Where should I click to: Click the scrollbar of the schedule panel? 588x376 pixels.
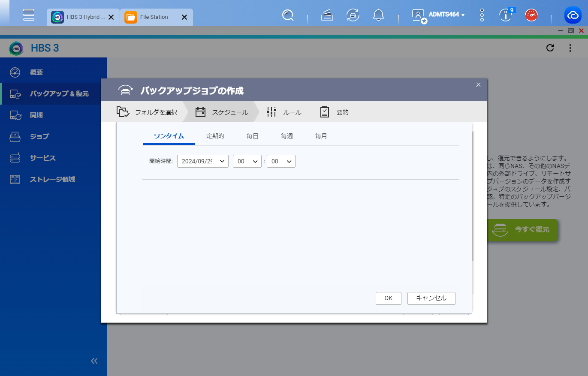pos(473,196)
